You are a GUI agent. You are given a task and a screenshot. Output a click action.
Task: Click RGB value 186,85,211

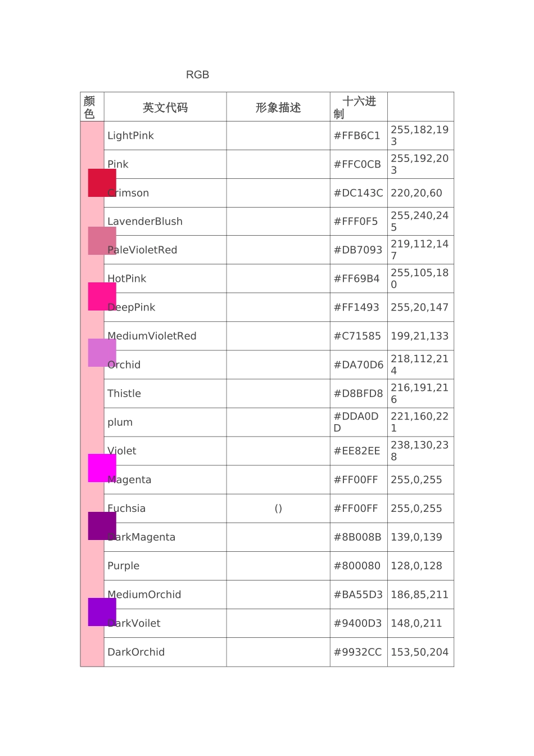(x=419, y=595)
